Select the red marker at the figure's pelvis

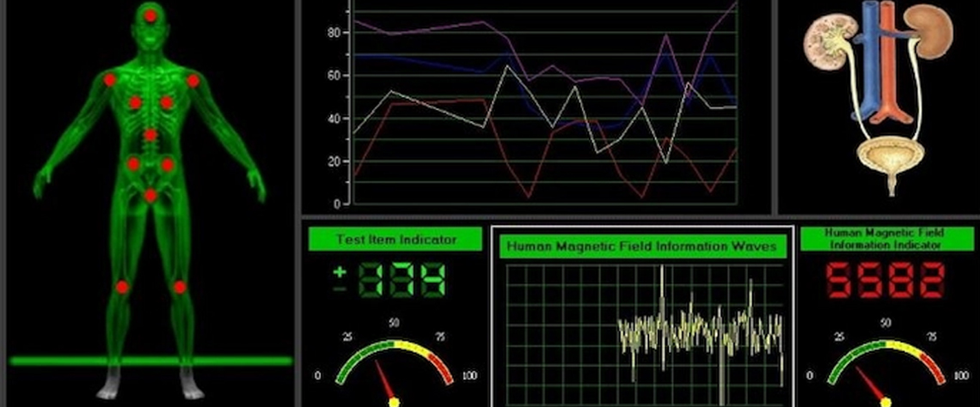click(x=150, y=196)
